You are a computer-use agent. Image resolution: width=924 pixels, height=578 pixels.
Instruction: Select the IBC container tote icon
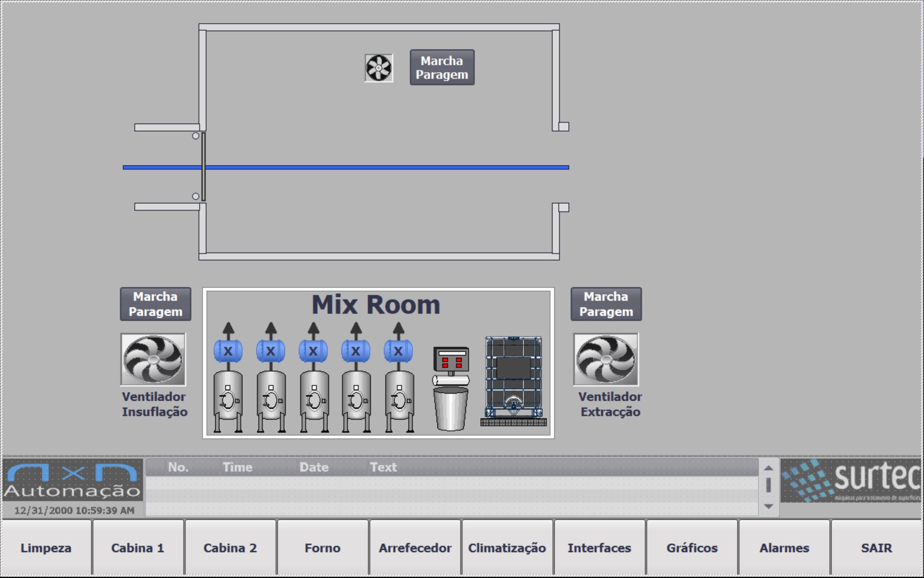pos(513,381)
